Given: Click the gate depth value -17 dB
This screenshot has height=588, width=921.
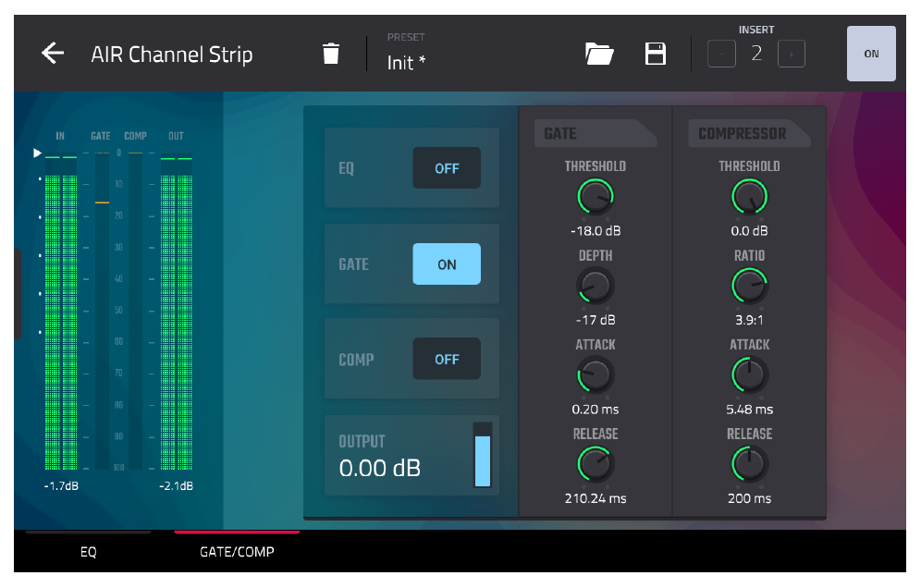Looking at the screenshot, I should tap(596, 320).
